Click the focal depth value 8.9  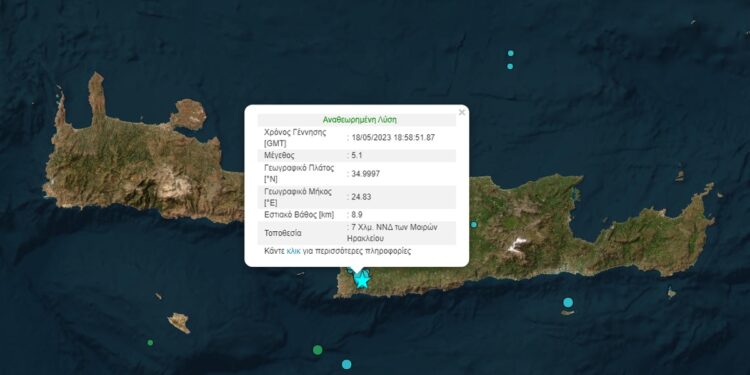(x=357, y=215)
